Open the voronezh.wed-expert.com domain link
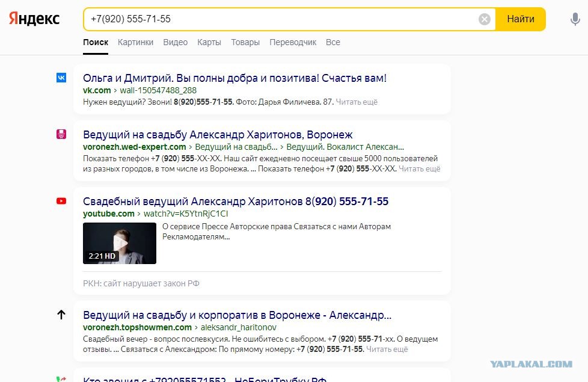Image resolution: width=588 pixels, height=382 pixels. (134, 147)
